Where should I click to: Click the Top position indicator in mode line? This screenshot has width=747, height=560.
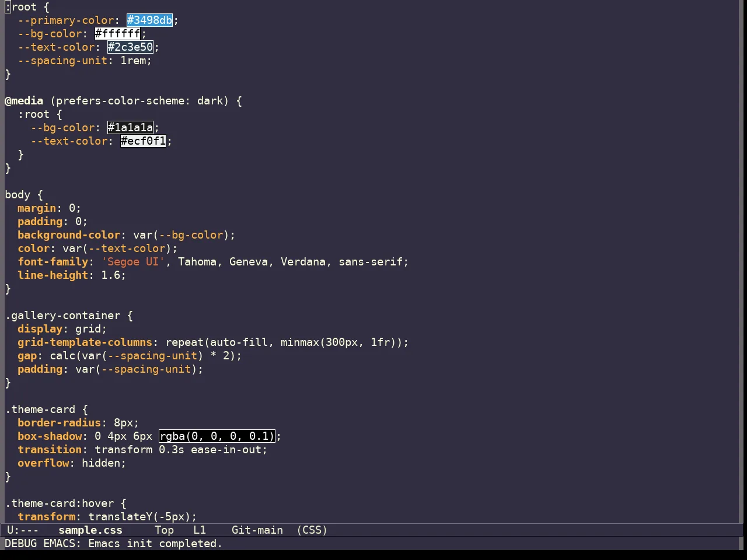pyautogui.click(x=164, y=530)
